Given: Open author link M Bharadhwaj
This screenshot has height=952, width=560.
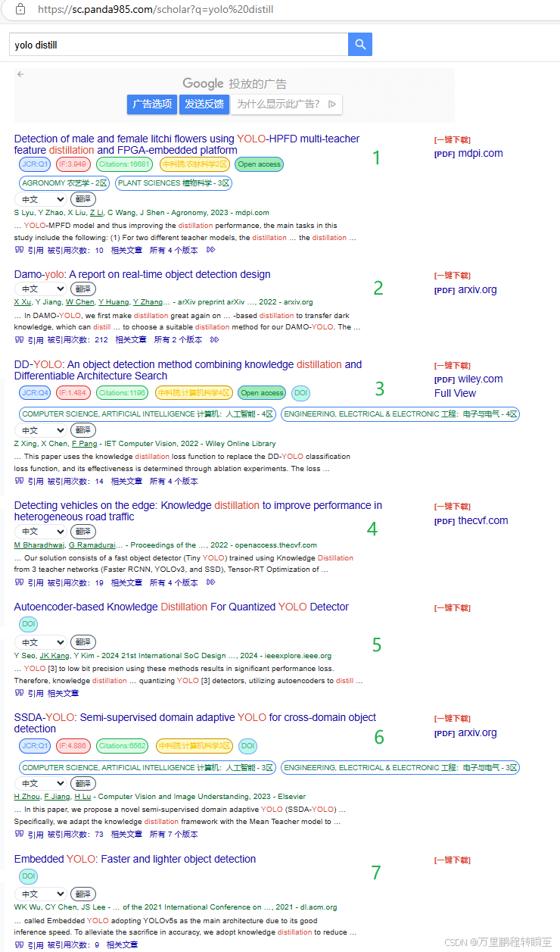Looking at the screenshot, I should tap(39, 545).
